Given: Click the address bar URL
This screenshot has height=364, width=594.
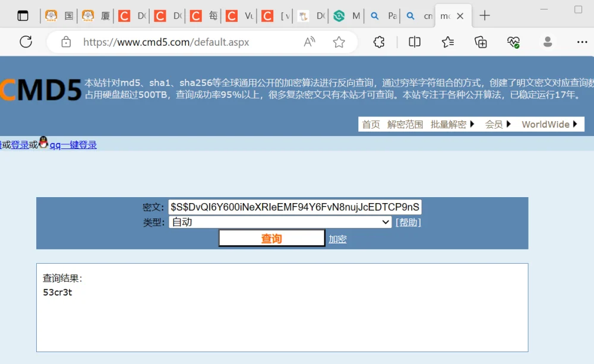Looking at the screenshot, I should [x=166, y=42].
